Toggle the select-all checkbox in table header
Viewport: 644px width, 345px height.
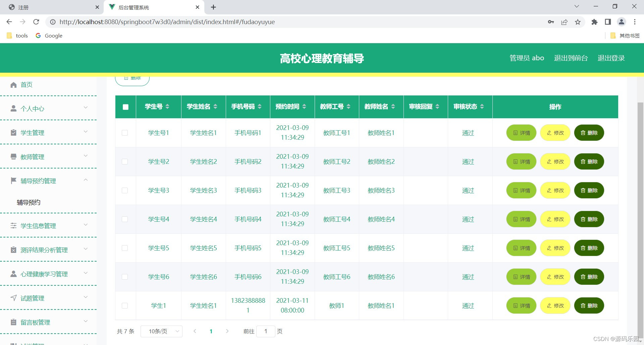[125, 107]
